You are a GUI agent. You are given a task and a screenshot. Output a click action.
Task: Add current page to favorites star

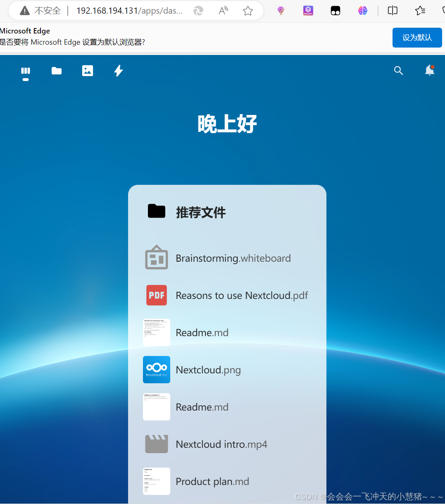coord(247,11)
